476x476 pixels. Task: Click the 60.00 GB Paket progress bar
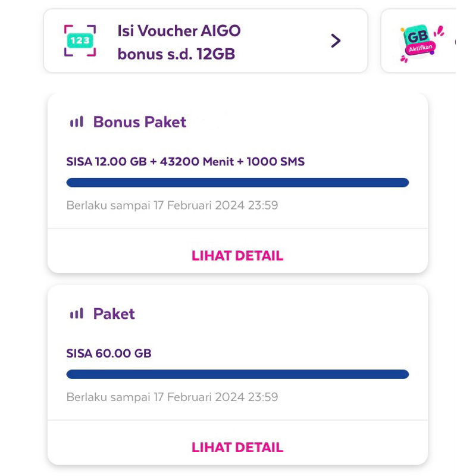(237, 374)
